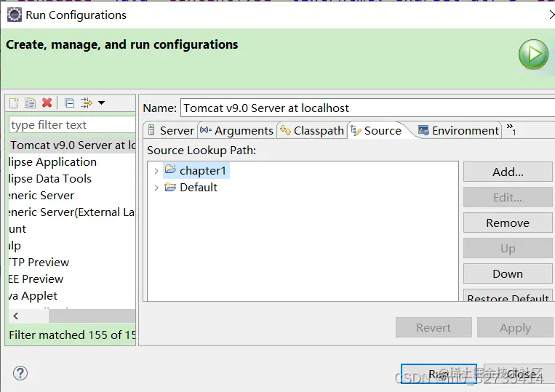Click the New launch configuration icon

14,103
